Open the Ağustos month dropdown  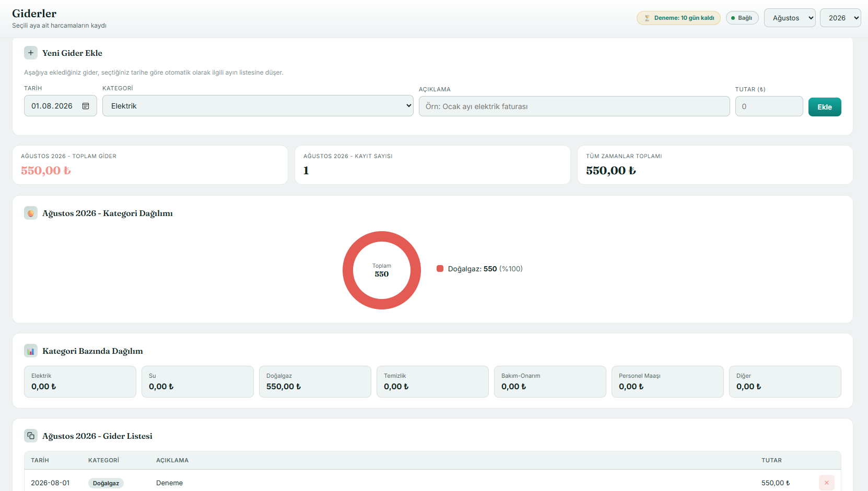tap(790, 18)
